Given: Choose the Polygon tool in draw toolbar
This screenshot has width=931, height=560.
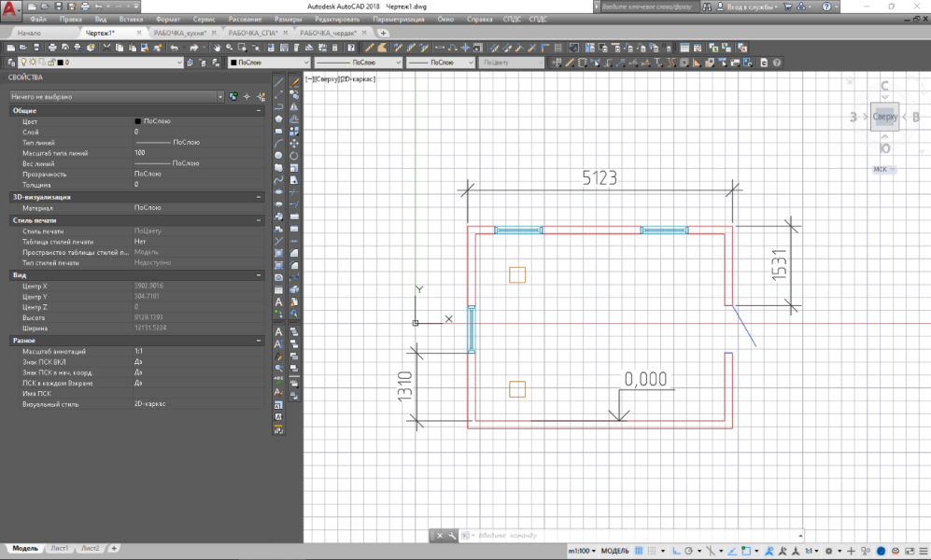Looking at the screenshot, I should (278, 119).
